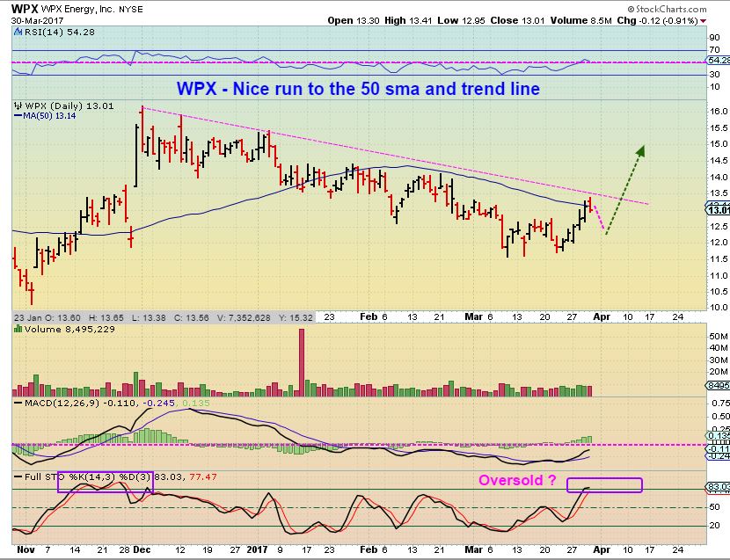730x560 pixels.
Task: Click the 'RSI(14) 54.28' legend text
Action: (x=60, y=33)
